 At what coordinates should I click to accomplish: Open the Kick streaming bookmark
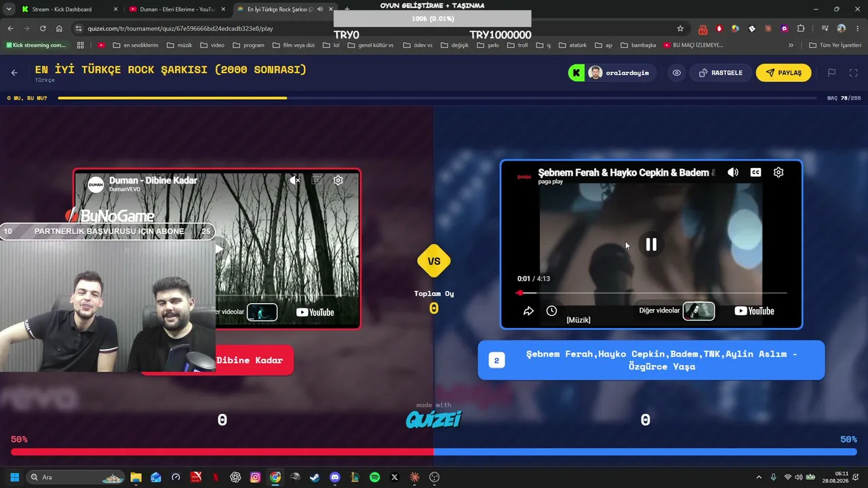click(36, 45)
